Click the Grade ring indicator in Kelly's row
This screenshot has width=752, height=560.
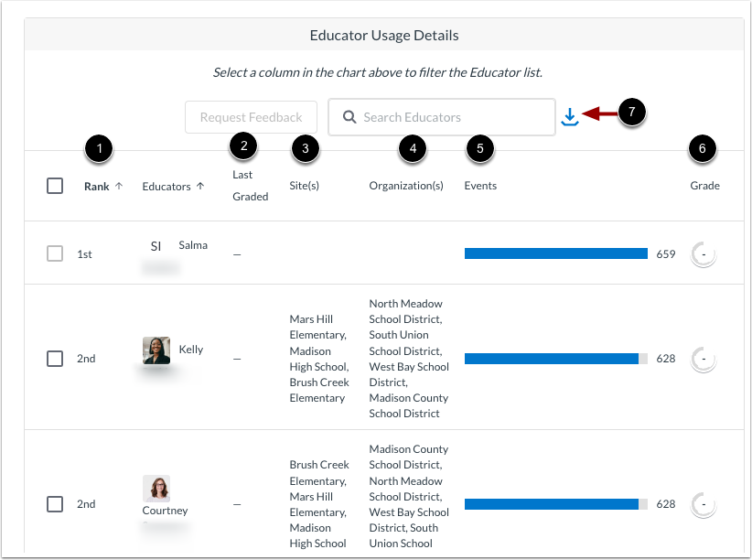coord(703,358)
